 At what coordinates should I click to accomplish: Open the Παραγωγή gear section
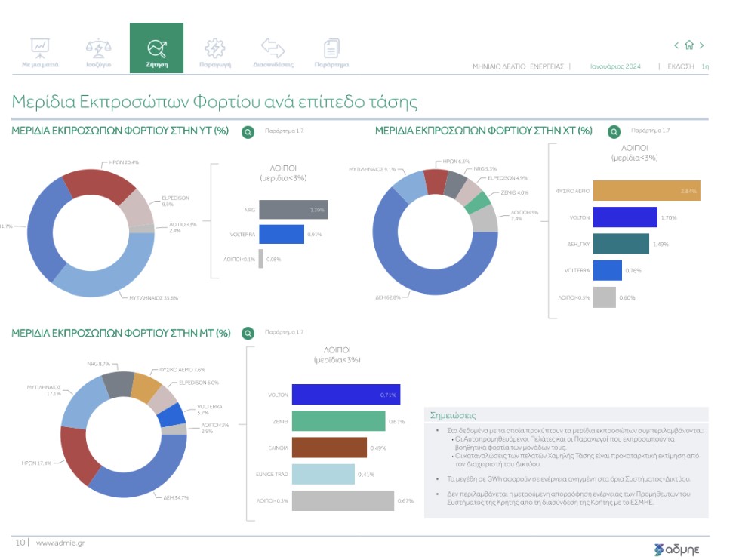pyautogui.click(x=214, y=52)
